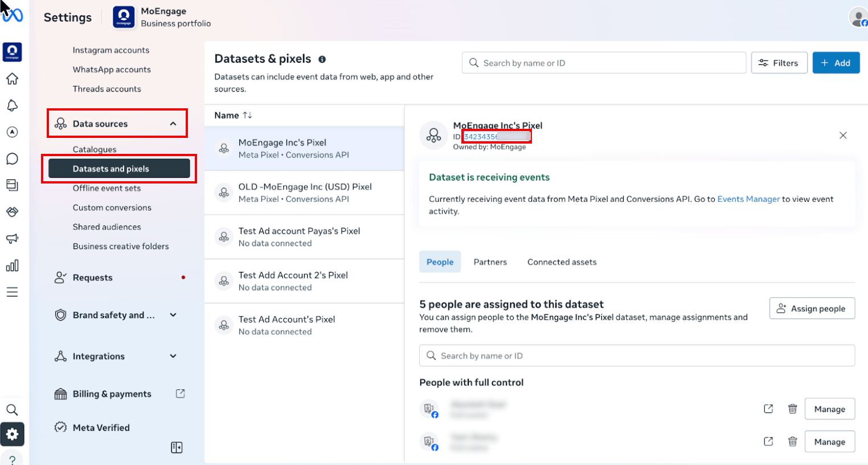Screen dimensions: 868x465
Task: Open Instagram accounts settings
Action: tap(111, 50)
